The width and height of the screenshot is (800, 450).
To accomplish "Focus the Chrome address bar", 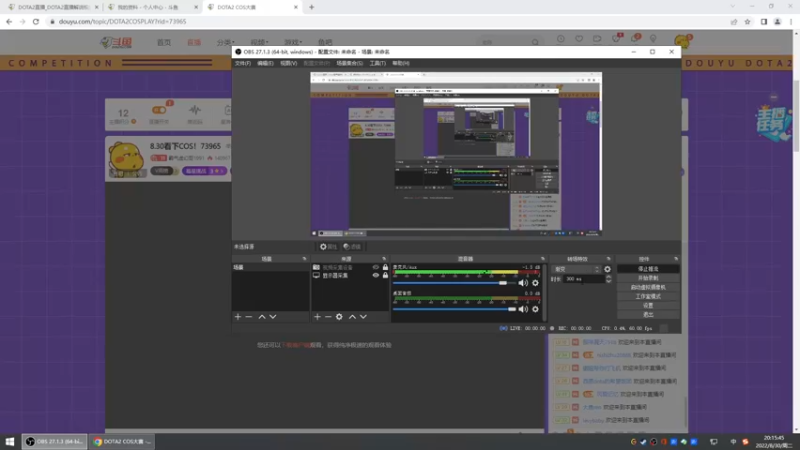I will click(388, 21).
